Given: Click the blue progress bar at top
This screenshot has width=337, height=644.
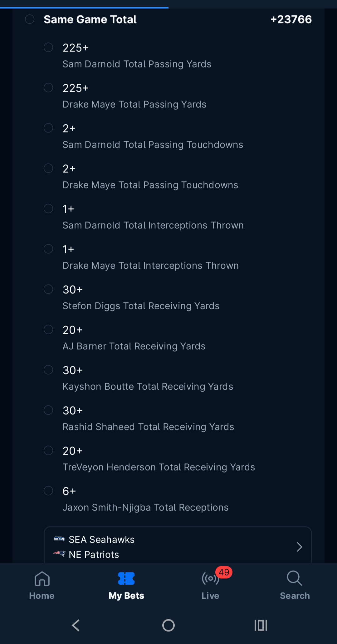Looking at the screenshot, I should 84,7.
